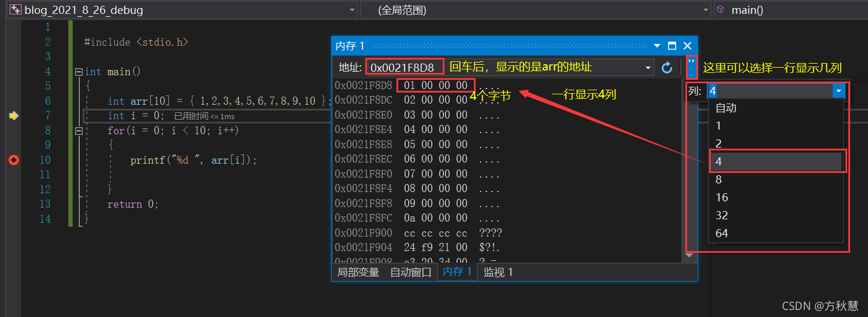Image resolution: width=868 pixels, height=317 pixels.
Task: Click the cube icon beside main()
Action: tap(720, 10)
